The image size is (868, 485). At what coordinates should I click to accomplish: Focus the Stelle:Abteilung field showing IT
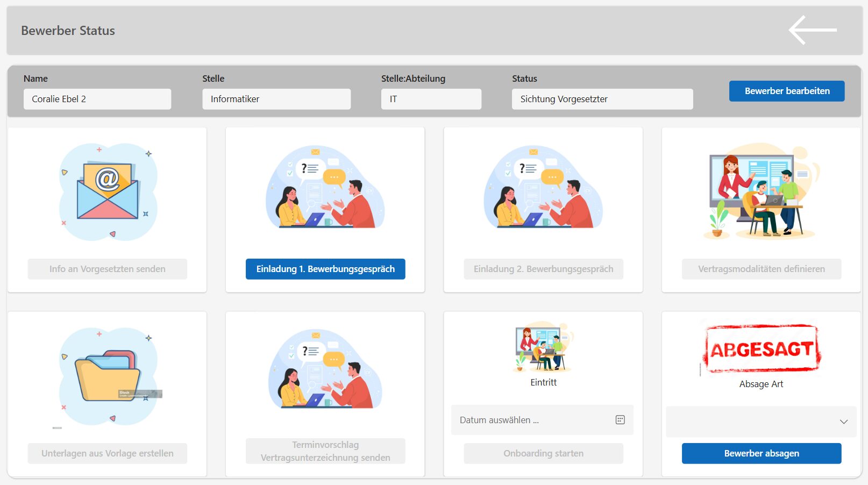431,99
